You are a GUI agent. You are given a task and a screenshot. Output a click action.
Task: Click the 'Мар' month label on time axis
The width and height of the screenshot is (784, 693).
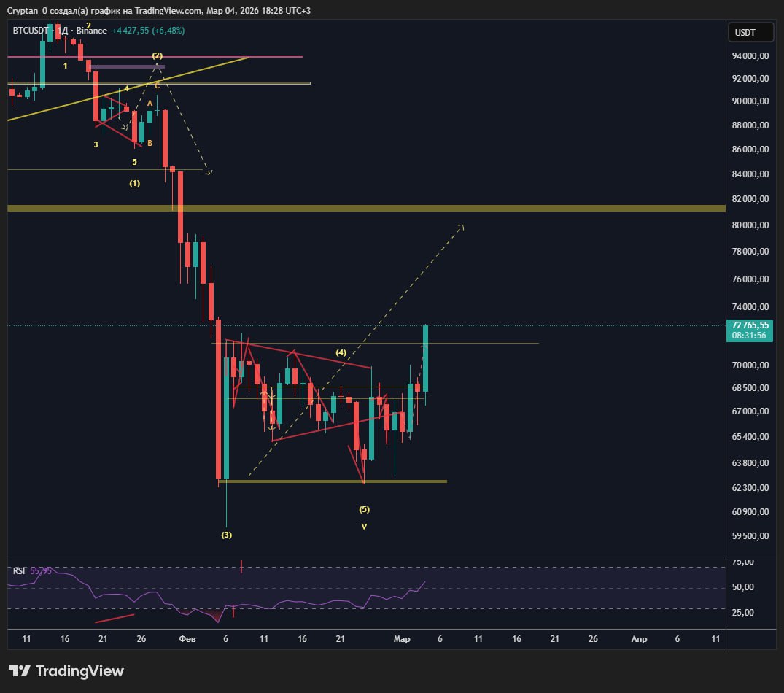click(x=402, y=639)
